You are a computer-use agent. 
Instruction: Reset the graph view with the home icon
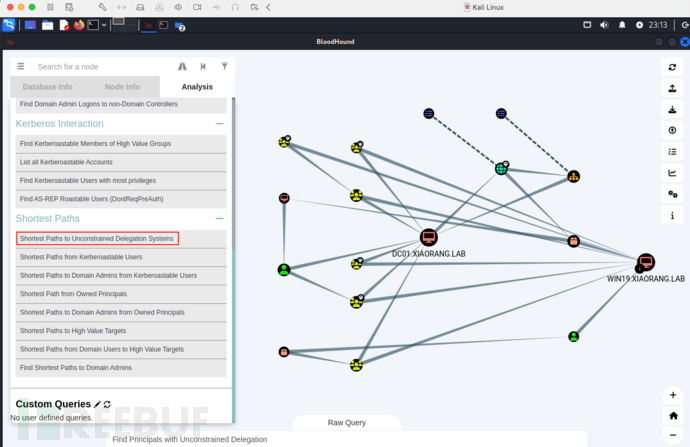coord(673,415)
